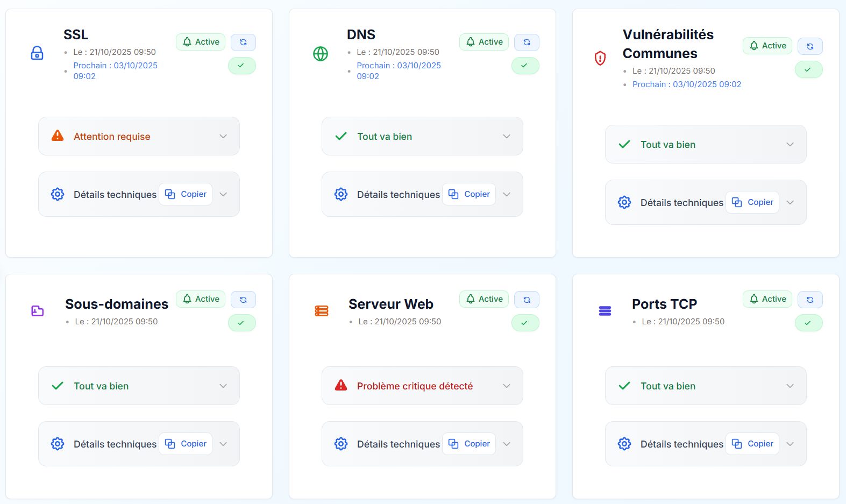Click the refresh icon on Serveur Web card

(527, 299)
